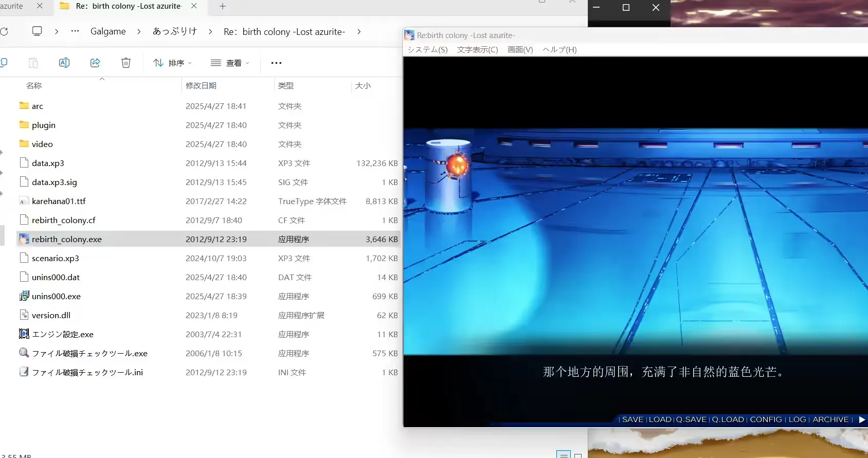
Task: Click the ファイル破損チェックツール.exe magnifier icon
Action: point(24,353)
